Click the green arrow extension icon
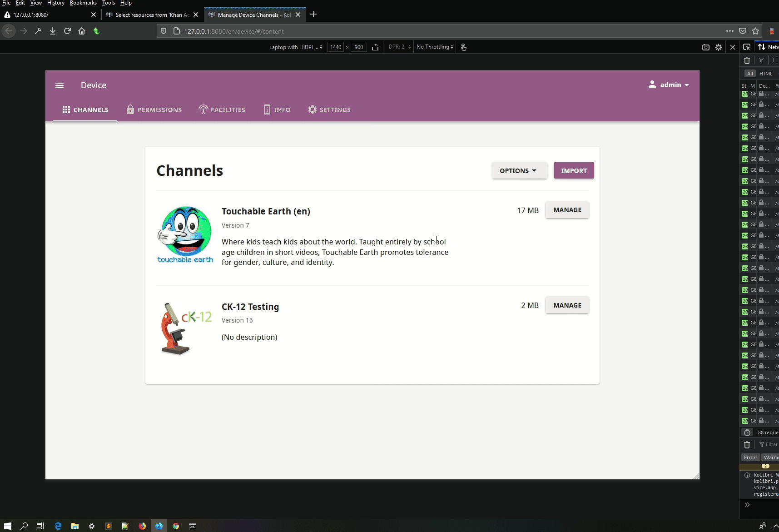The height and width of the screenshot is (532, 779). [96, 31]
